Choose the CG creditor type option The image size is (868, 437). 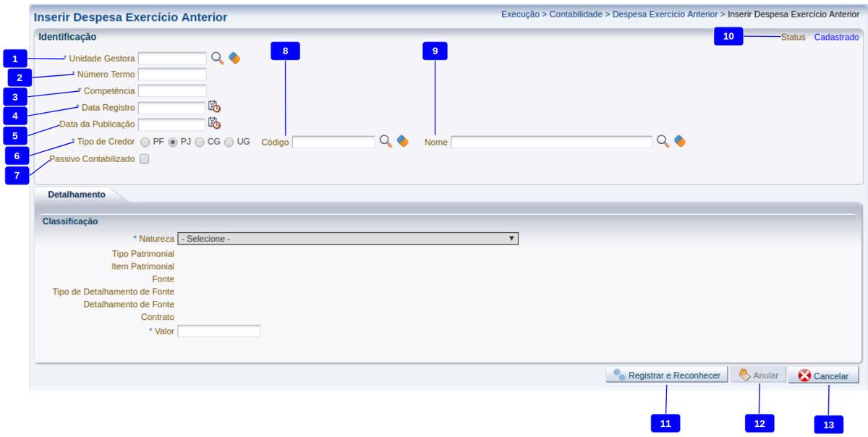click(x=200, y=143)
